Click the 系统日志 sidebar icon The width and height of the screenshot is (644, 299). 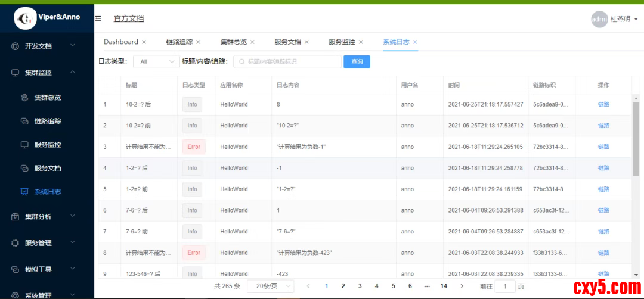24,192
